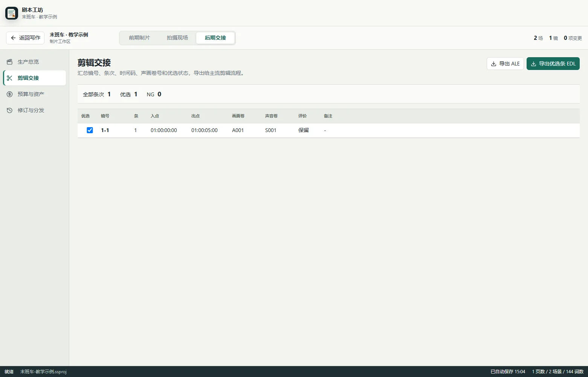The image size is (588, 377).
Task: Open 预算与资产 in the sidebar
Action: click(x=35, y=94)
